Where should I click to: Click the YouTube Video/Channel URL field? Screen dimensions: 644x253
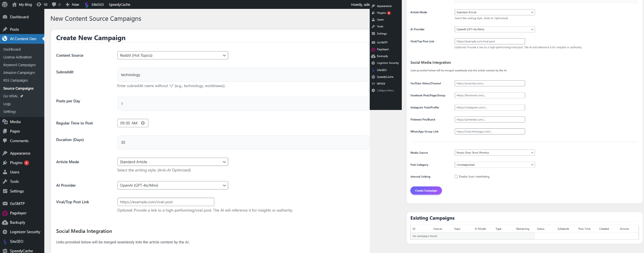point(490,83)
